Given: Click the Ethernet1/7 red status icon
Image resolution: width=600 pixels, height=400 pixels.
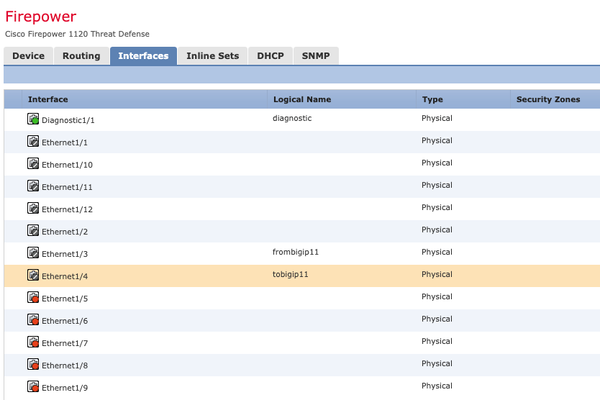Looking at the screenshot, I should point(33,342).
